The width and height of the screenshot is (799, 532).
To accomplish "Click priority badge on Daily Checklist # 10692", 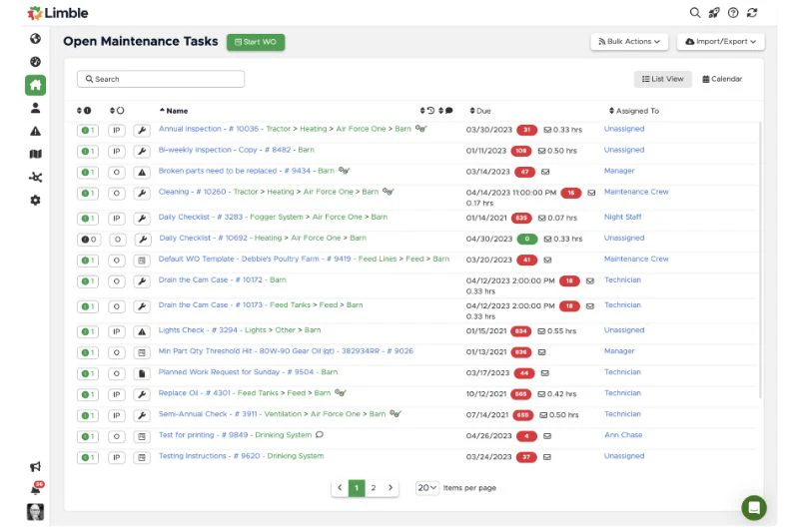I will (89, 240).
